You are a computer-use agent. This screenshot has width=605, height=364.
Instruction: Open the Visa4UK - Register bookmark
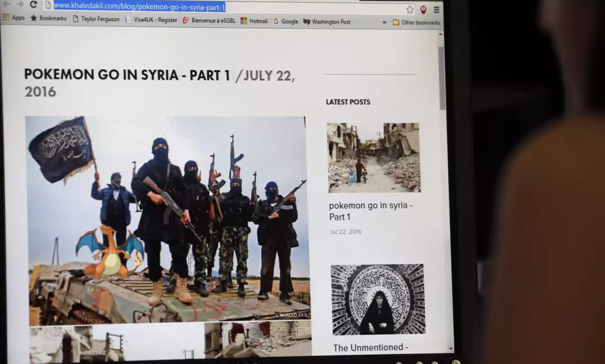[151, 20]
